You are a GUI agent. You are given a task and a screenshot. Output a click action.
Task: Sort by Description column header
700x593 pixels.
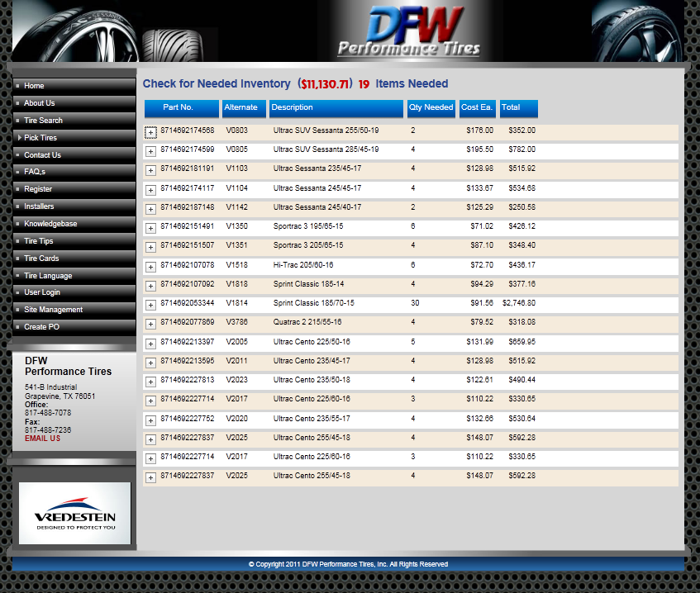tap(336, 108)
